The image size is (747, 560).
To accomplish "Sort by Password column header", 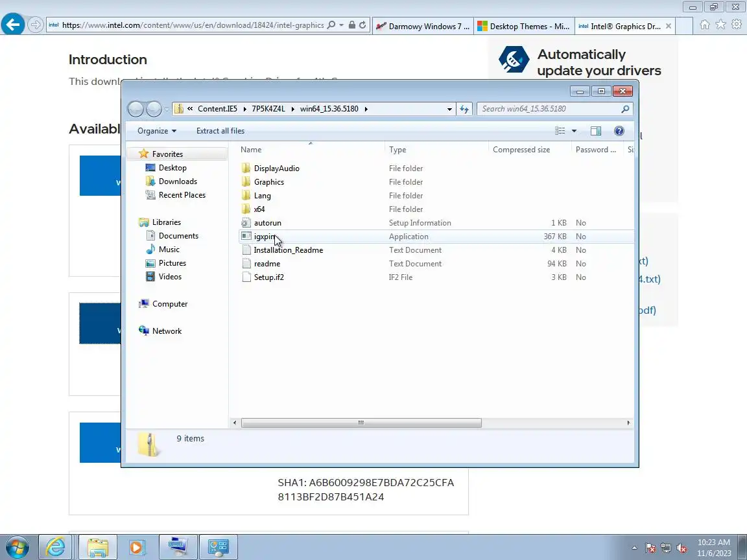I will point(597,150).
